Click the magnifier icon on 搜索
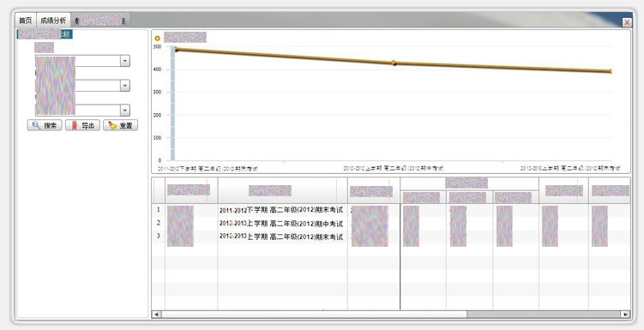The height and width of the screenshot is (330, 644). [36, 125]
